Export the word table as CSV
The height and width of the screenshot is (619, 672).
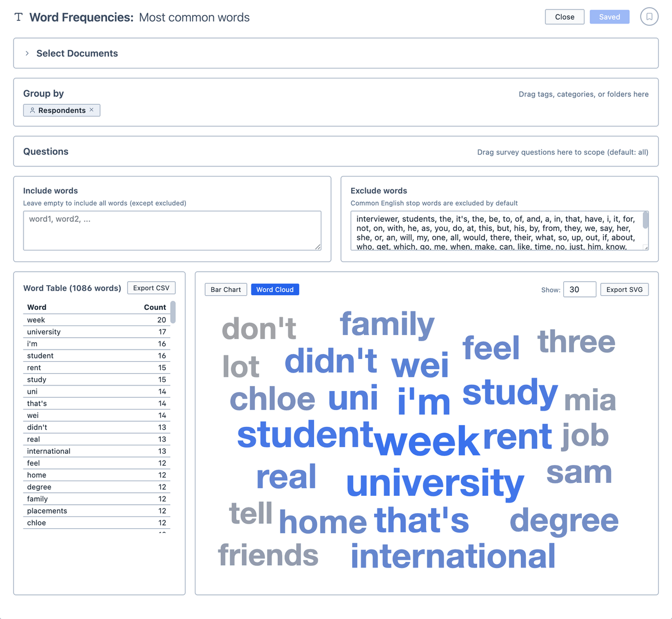click(x=151, y=288)
